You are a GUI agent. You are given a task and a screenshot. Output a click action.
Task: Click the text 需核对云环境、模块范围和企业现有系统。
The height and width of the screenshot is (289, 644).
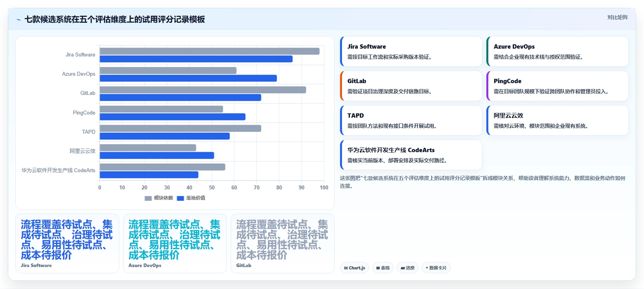pyautogui.click(x=541, y=126)
